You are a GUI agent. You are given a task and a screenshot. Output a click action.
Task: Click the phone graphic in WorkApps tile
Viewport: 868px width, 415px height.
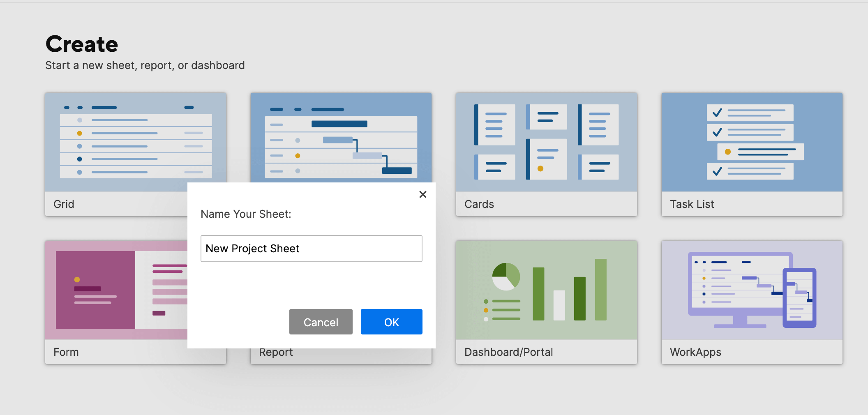point(799,298)
